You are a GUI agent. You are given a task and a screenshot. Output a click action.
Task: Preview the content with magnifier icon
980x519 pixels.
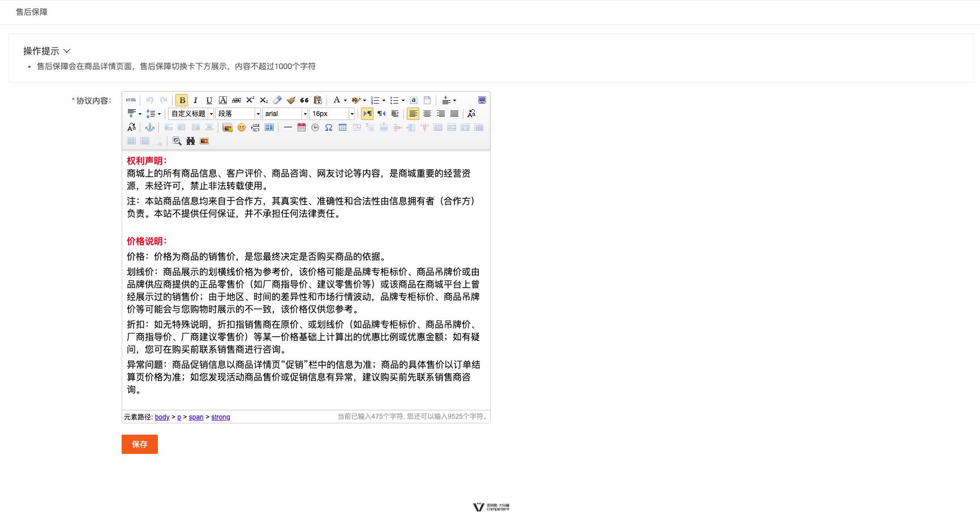pos(177,141)
